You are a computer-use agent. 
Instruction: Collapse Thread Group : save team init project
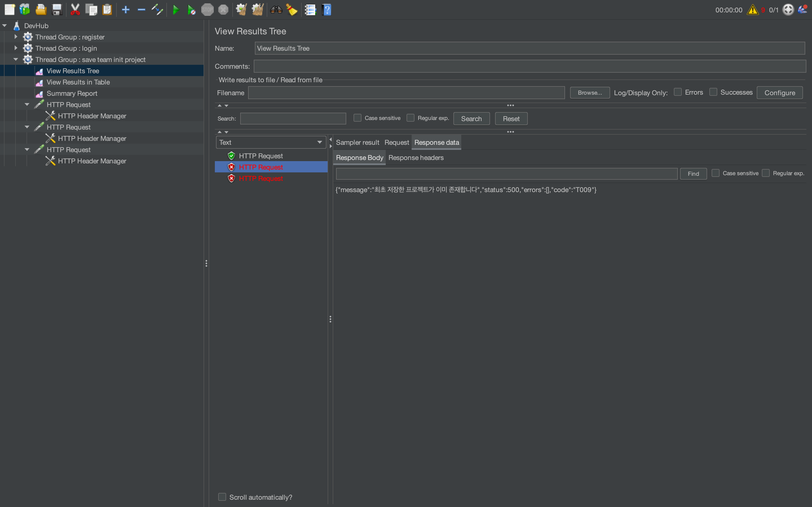[x=16, y=59]
